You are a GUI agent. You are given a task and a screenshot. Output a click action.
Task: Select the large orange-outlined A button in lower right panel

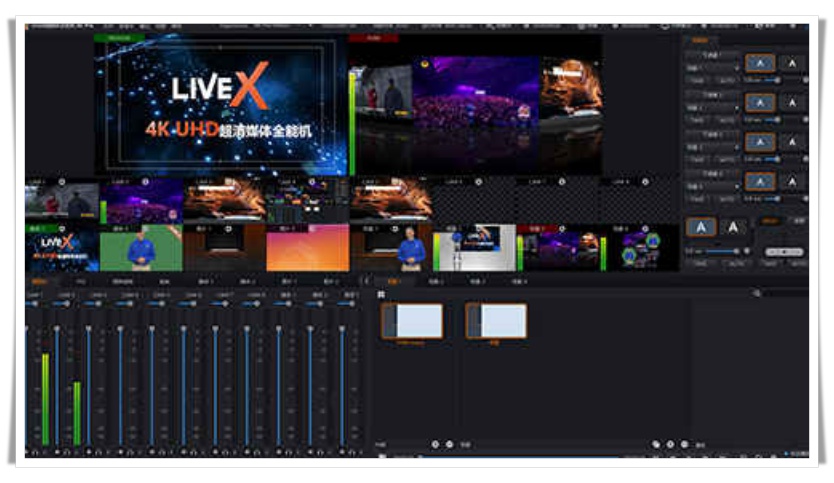tap(701, 228)
